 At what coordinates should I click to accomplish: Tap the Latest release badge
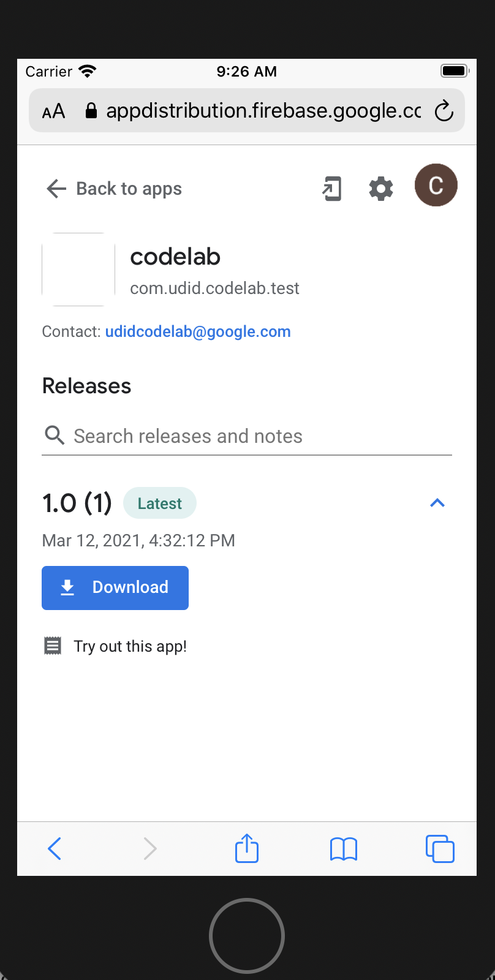(159, 503)
